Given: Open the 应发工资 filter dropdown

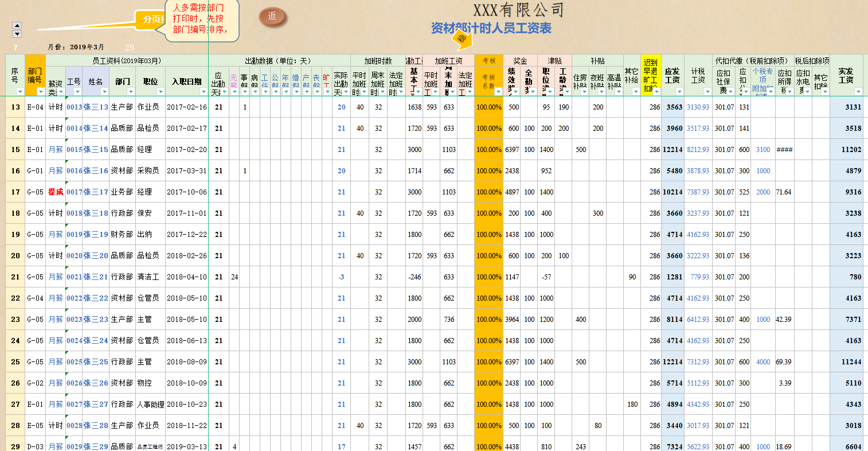Looking at the screenshot, I should (679, 92).
